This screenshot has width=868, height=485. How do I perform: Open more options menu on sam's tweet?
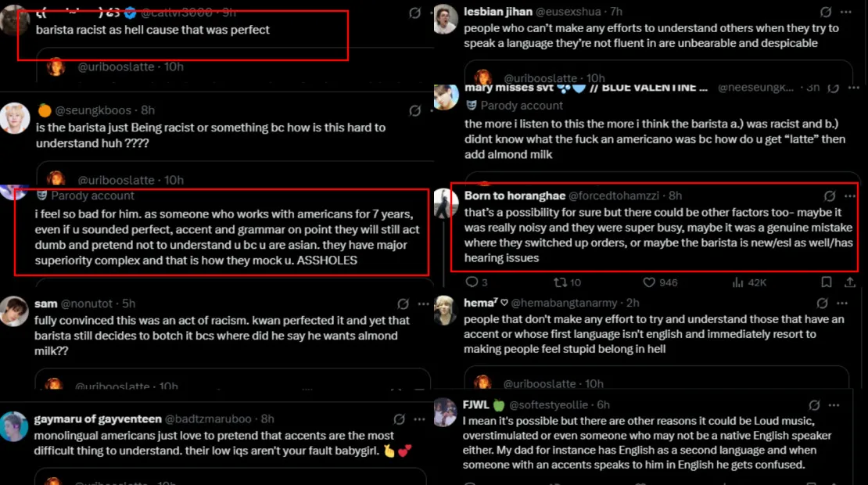pos(423,304)
